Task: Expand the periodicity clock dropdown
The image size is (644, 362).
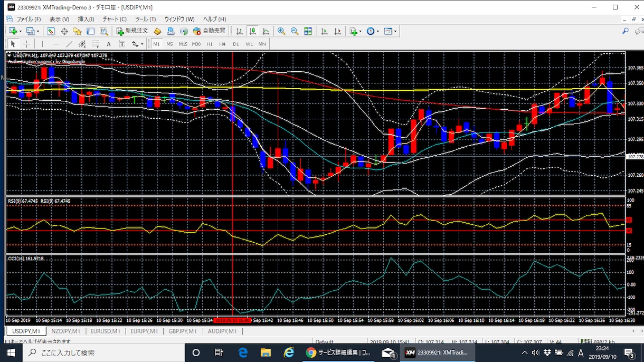Action: coord(377,32)
